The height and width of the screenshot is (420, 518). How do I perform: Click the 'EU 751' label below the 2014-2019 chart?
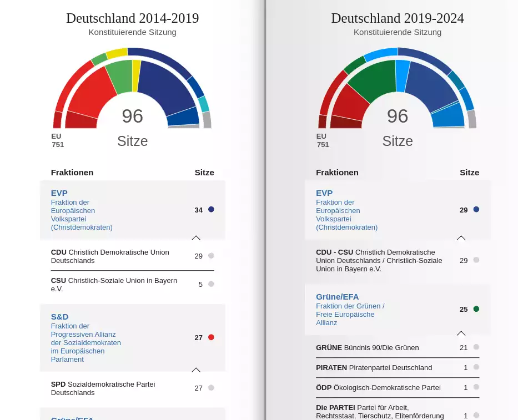point(58,140)
